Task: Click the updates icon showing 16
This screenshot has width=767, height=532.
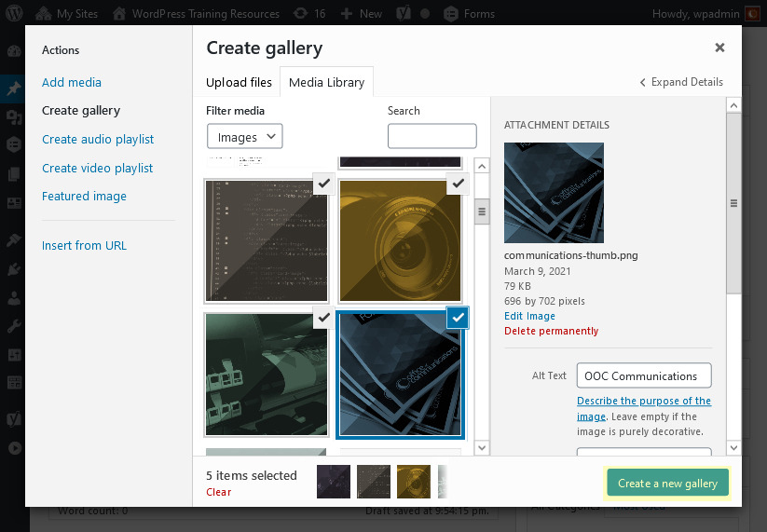Action: click(x=309, y=14)
